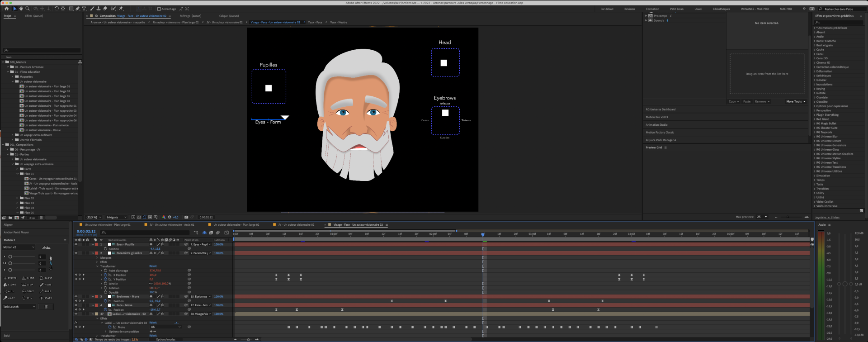Click the timeline zoom slider handle
The width and height of the screenshot is (868, 342).
(x=248, y=339)
